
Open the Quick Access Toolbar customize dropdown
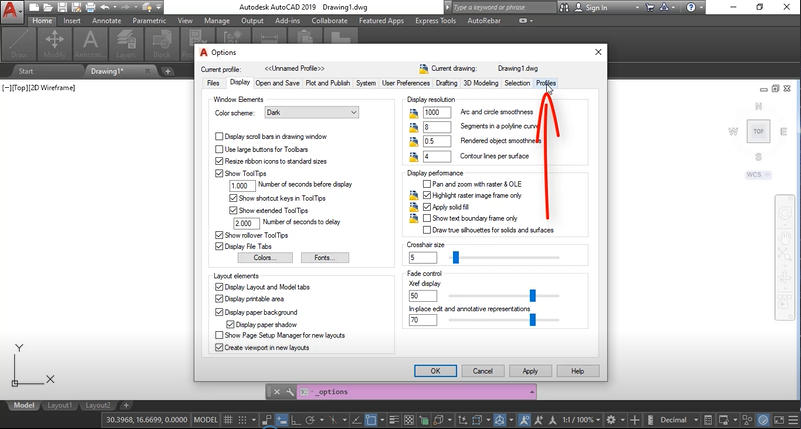[158, 7]
